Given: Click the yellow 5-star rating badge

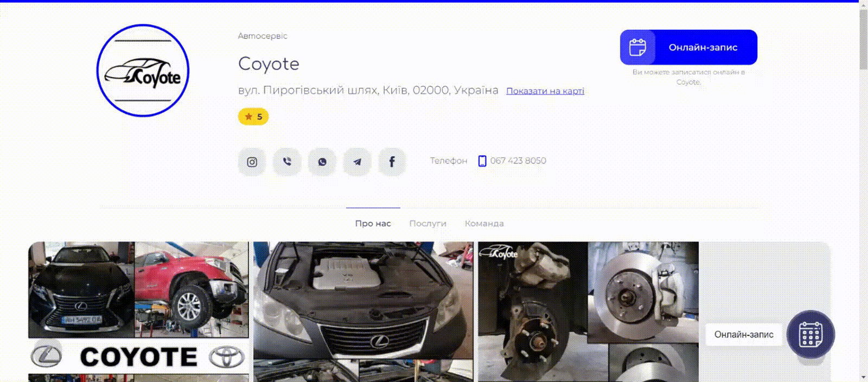Looking at the screenshot, I should coord(253,117).
